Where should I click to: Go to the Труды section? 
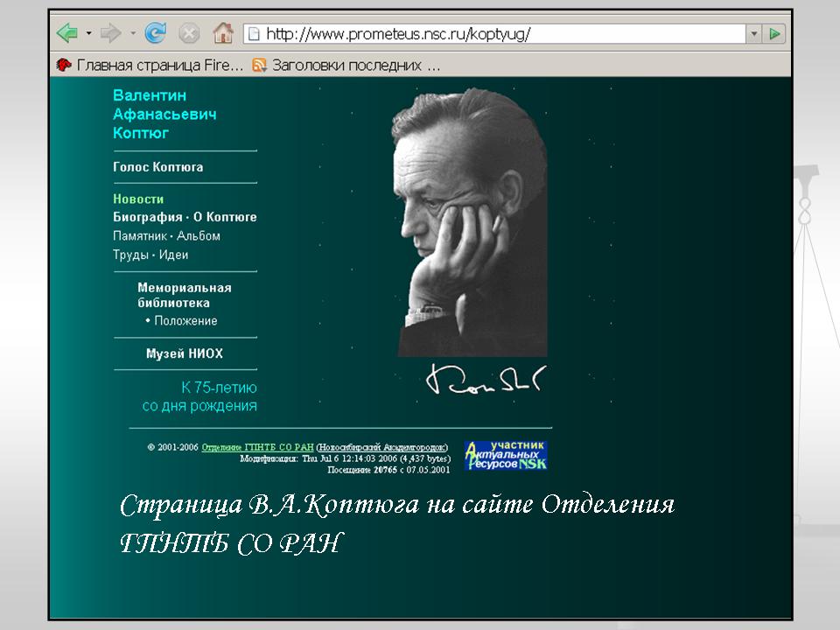[130, 255]
